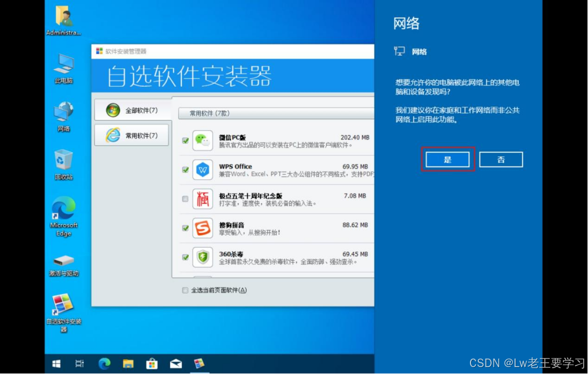Open the 激活与驱动 drive icon
Image resolution: width=588 pixels, height=374 pixels.
point(63,265)
